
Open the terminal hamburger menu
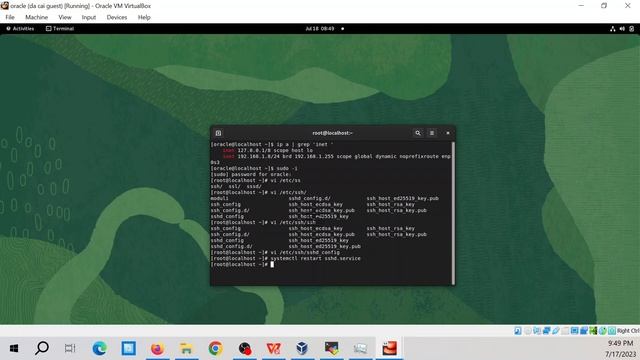coord(432,133)
